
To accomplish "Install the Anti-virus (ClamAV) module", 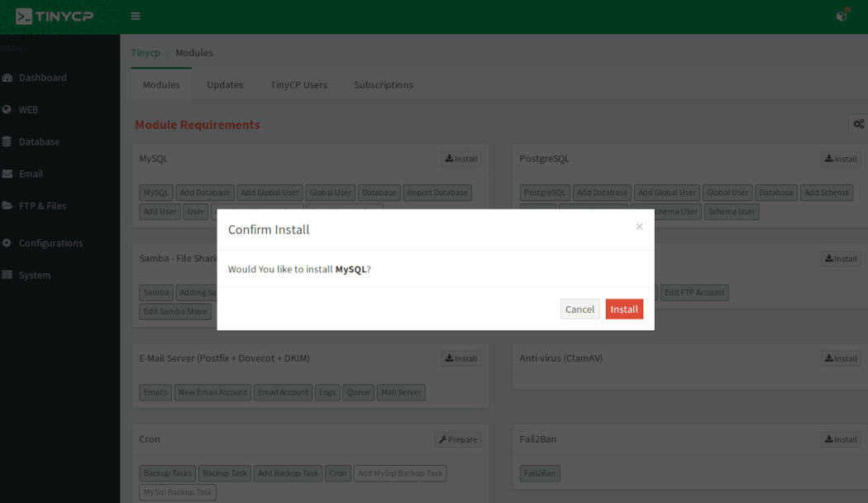I will (841, 358).
